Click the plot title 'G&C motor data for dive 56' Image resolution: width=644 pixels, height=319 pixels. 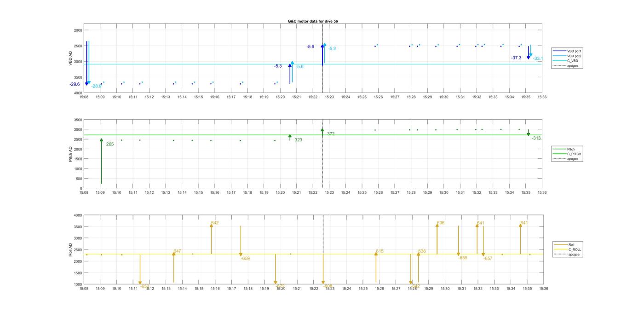[x=313, y=21]
